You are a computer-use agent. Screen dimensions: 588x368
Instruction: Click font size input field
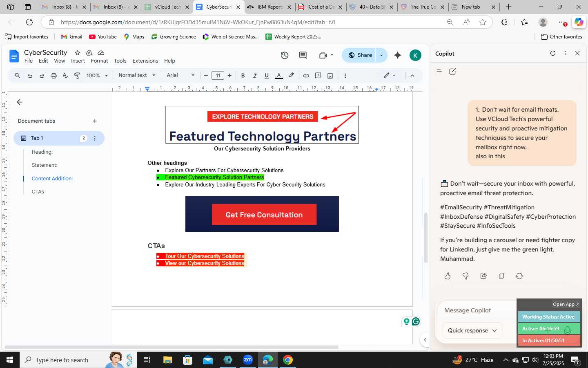218,75
